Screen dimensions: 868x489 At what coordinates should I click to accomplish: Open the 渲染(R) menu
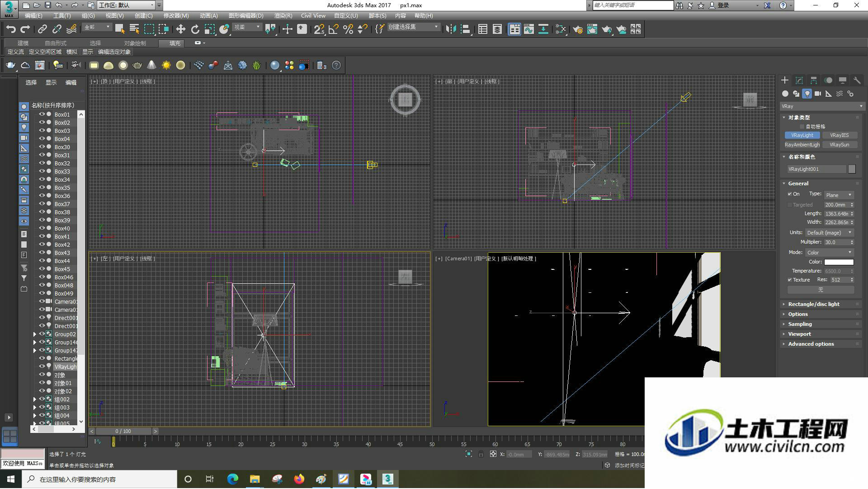click(283, 16)
